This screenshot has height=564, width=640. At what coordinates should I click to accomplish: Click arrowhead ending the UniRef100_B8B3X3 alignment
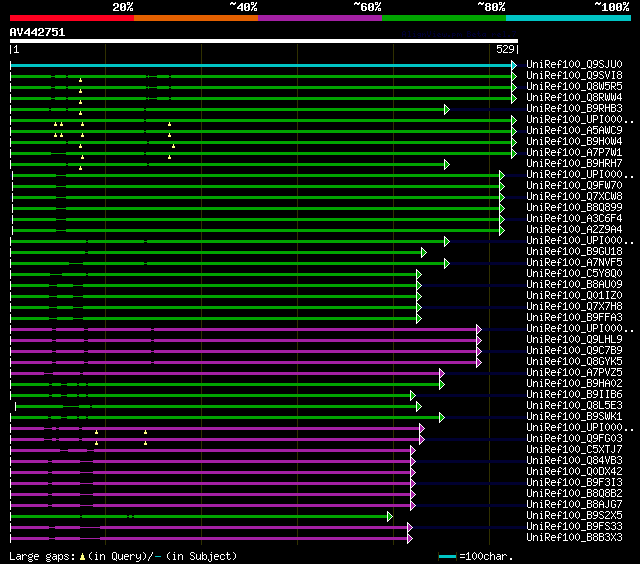point(410,539)
